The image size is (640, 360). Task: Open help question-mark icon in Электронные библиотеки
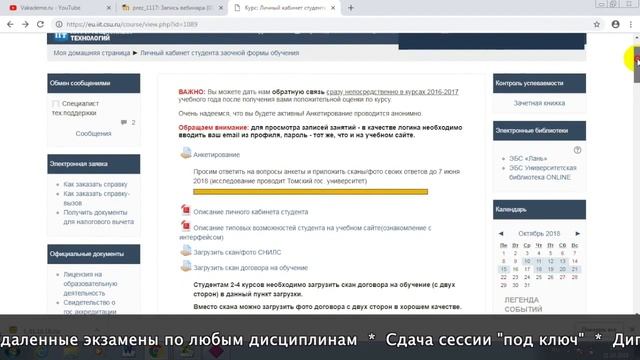(x=578, y=150)
